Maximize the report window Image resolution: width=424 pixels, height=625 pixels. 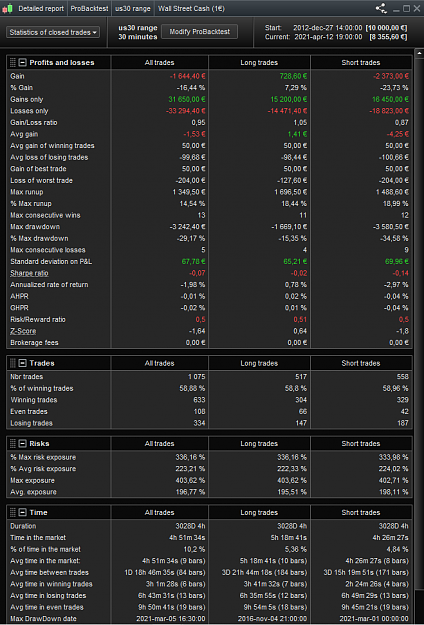[x=406, y=8]
